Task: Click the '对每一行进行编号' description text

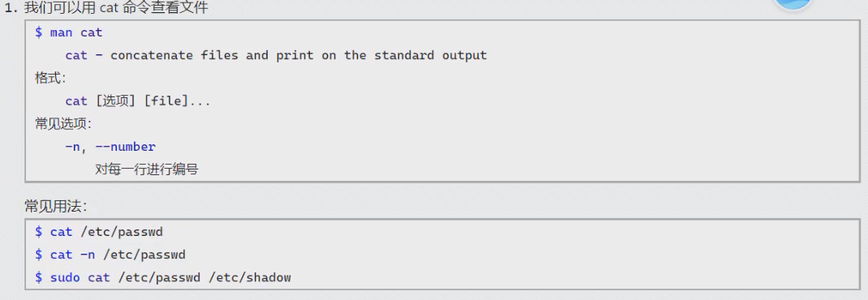Action: [x=147, y=169]
